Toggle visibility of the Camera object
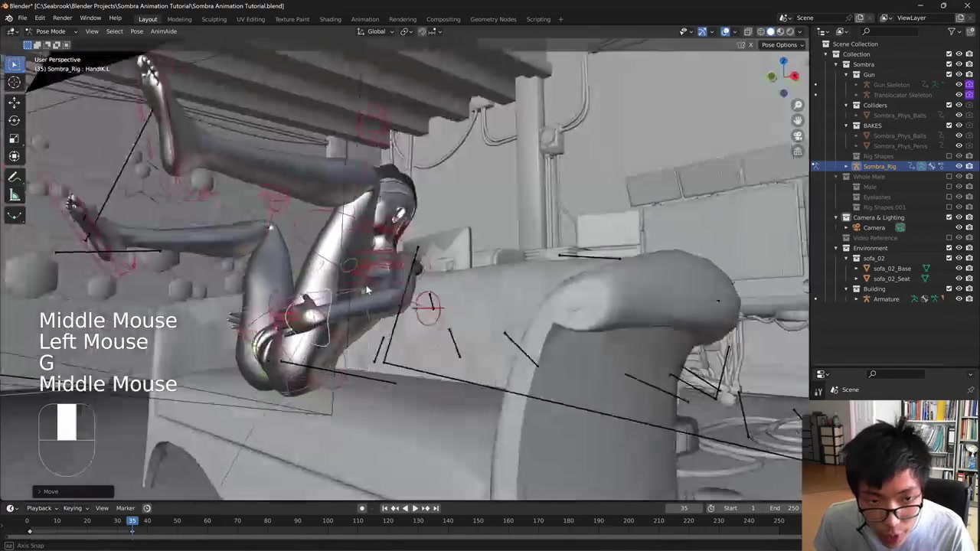This screenshot has height=551, width=980. [x=959, y=227]
